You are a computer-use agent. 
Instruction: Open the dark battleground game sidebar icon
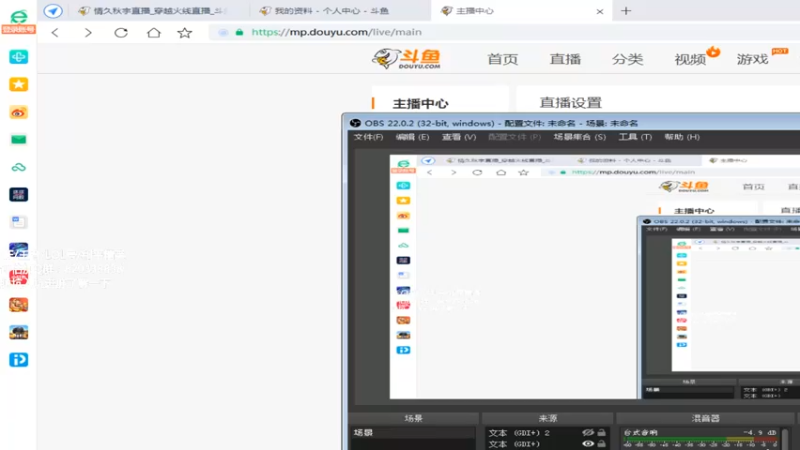click(x=18, y=332)
